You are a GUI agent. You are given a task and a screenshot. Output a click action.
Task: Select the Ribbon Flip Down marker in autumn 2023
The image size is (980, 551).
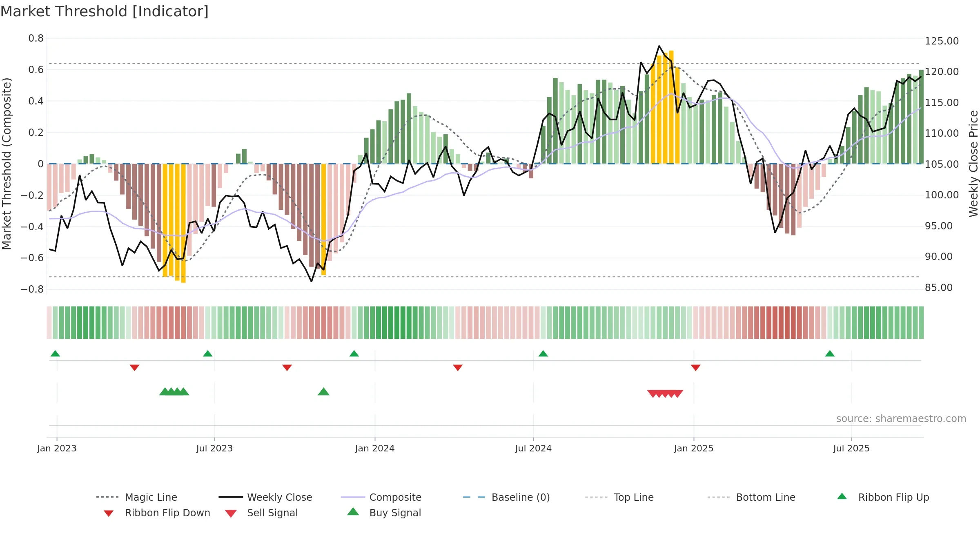287,368
